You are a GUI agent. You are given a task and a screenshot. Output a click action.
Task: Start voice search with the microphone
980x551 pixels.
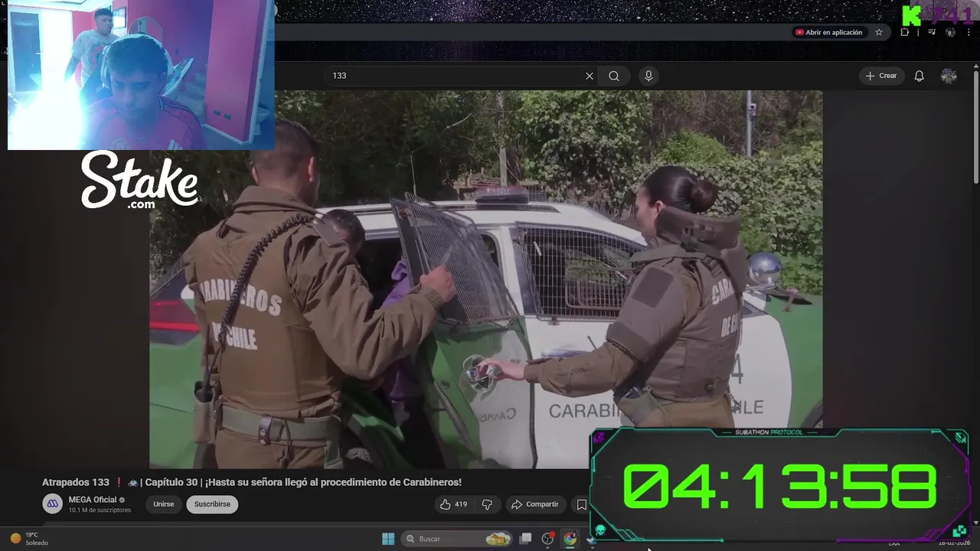tap(648, 76)
